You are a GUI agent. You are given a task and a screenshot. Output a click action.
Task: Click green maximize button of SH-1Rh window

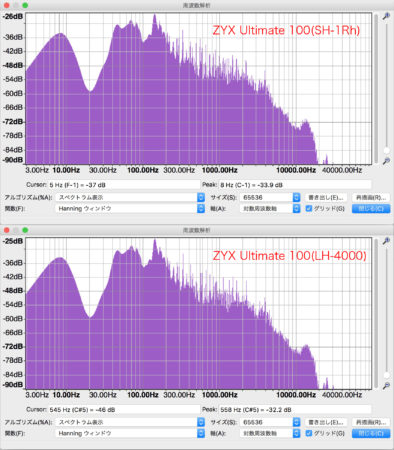click(25, 5)
